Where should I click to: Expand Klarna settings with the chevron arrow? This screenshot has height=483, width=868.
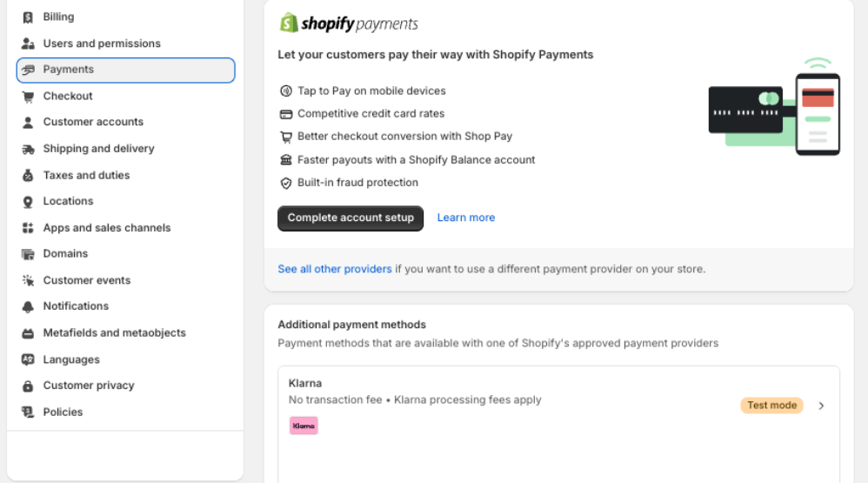[821, 406]
